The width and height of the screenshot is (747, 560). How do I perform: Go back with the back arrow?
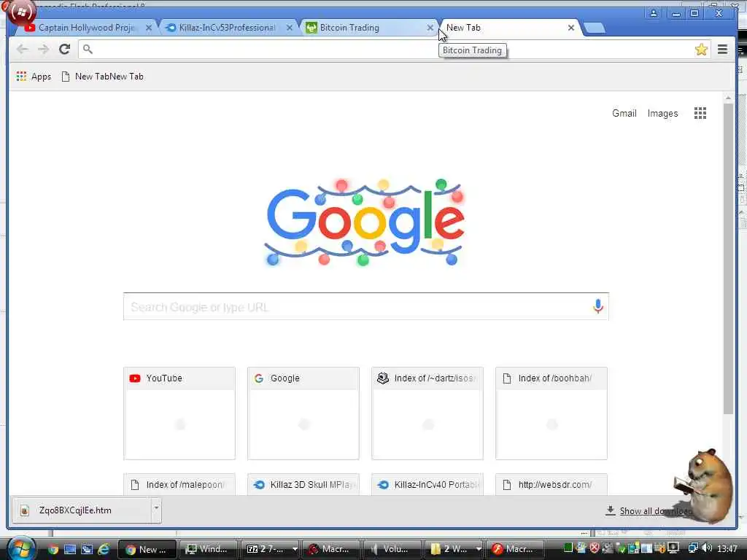(x=23, y=49)
